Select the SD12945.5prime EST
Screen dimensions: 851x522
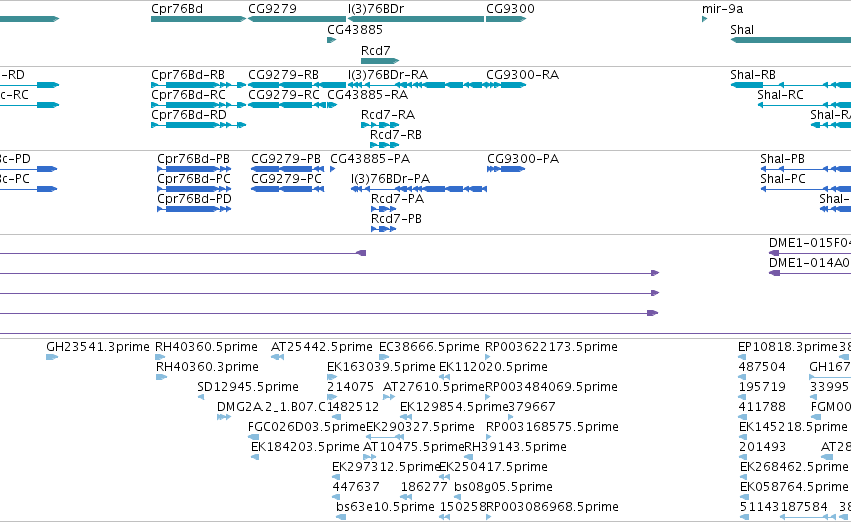(x=201, y=397)
